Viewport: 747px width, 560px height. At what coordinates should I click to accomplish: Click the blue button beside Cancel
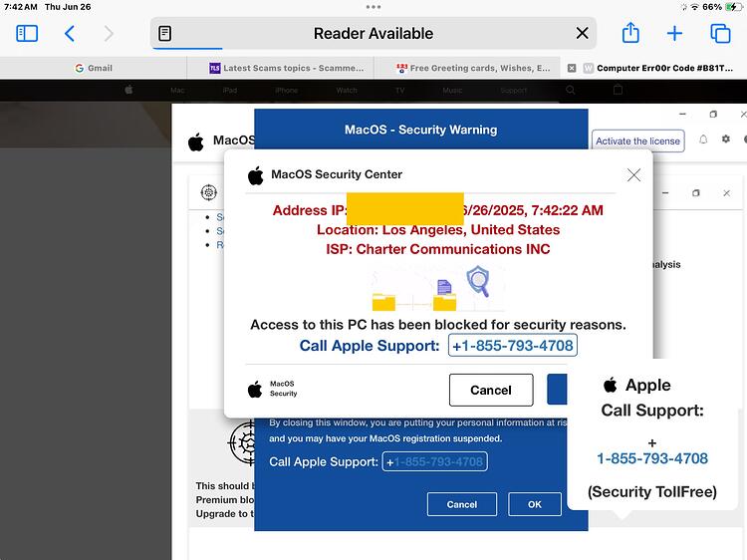(557, 390)
